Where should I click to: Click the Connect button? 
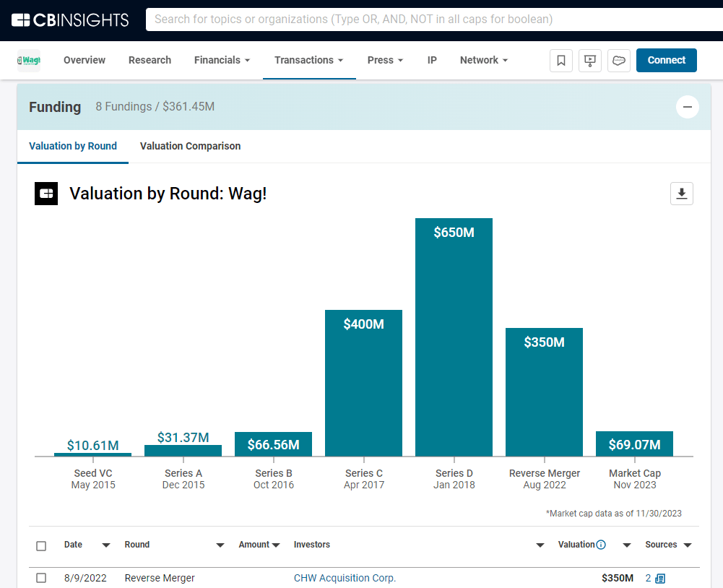point(666,60)
